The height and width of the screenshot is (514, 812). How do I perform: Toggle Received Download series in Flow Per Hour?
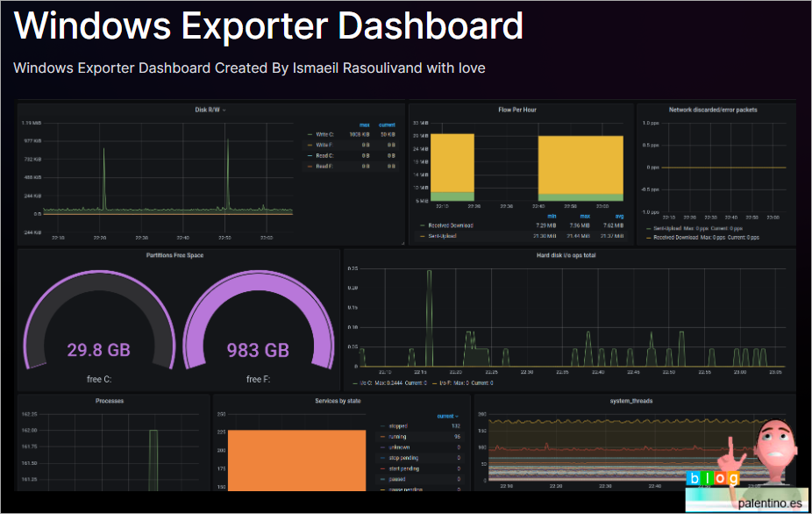pos(449,225)
